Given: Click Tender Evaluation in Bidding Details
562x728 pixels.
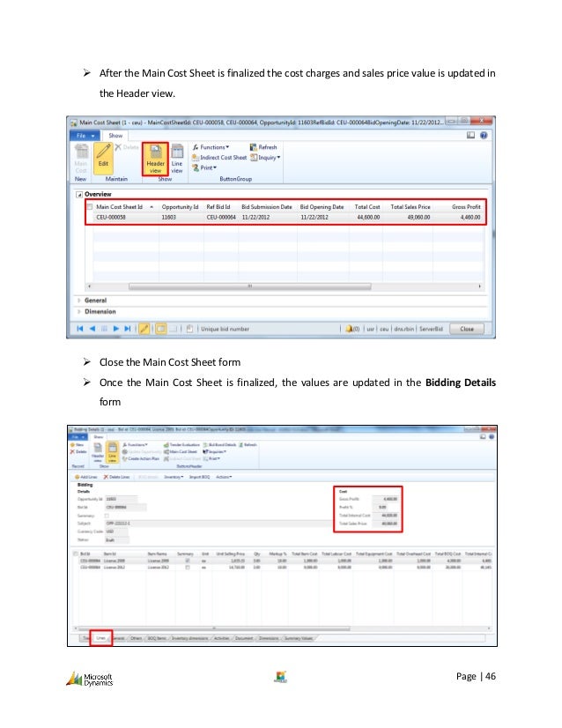Looking at the screenshot, I should pyautogui.click(x=181, y=445).
